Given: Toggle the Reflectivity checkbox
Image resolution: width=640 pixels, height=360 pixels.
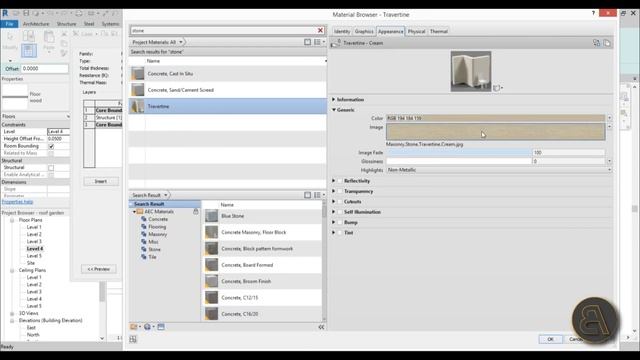Looking at the screenshot, I should pos(340,181).
